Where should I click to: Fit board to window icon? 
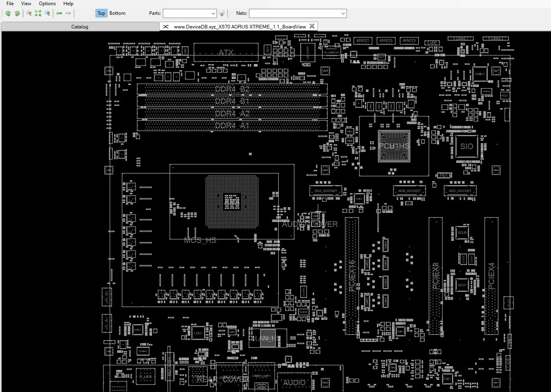click(x=38, y=13)
